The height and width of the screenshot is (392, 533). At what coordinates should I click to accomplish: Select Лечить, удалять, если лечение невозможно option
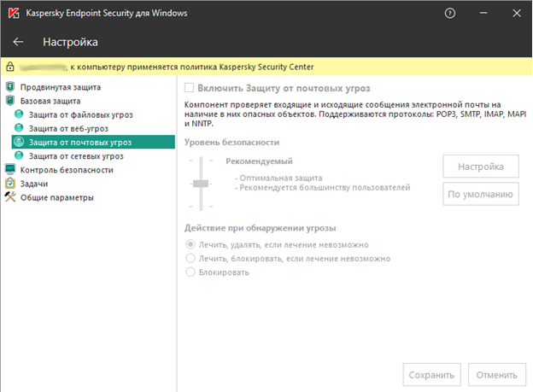pyautogui.click(x=190, y=245)
